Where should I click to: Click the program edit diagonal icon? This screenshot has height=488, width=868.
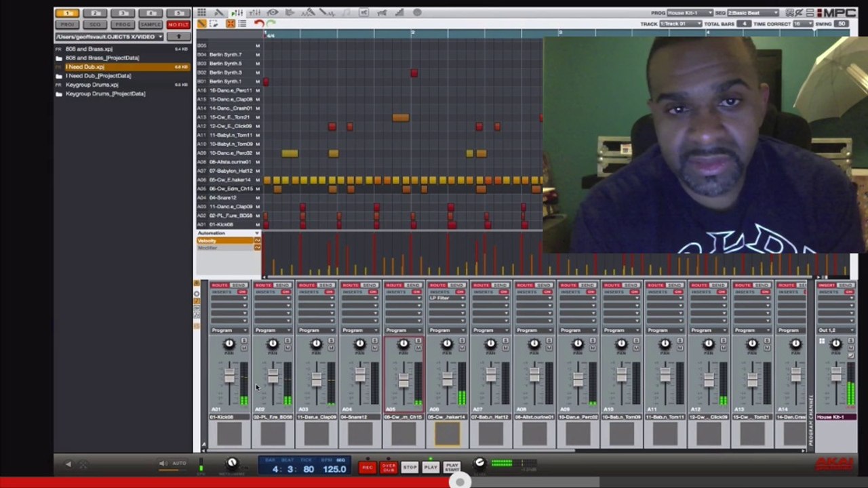pos(219,12)
